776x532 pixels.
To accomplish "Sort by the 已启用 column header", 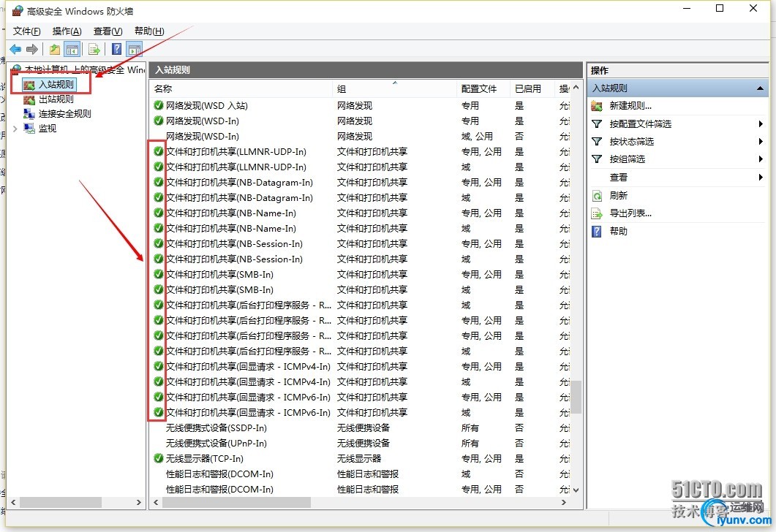I will pos(532,89).
